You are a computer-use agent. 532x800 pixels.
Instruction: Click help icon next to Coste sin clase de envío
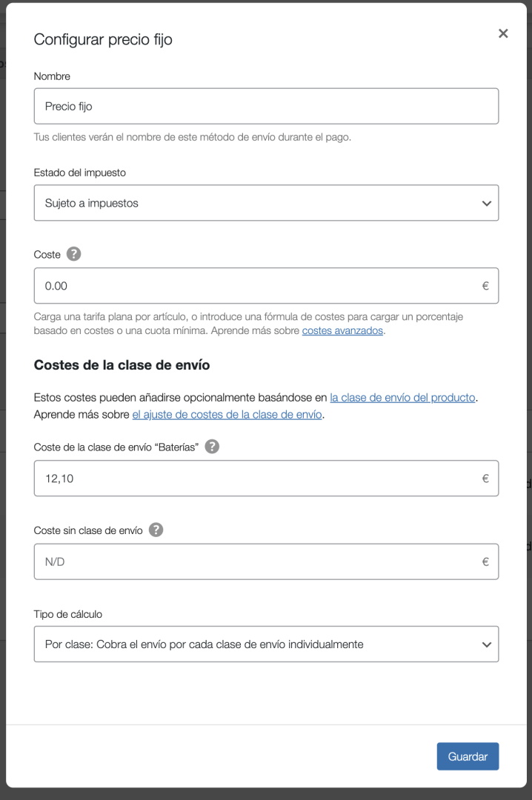point(156,530)
